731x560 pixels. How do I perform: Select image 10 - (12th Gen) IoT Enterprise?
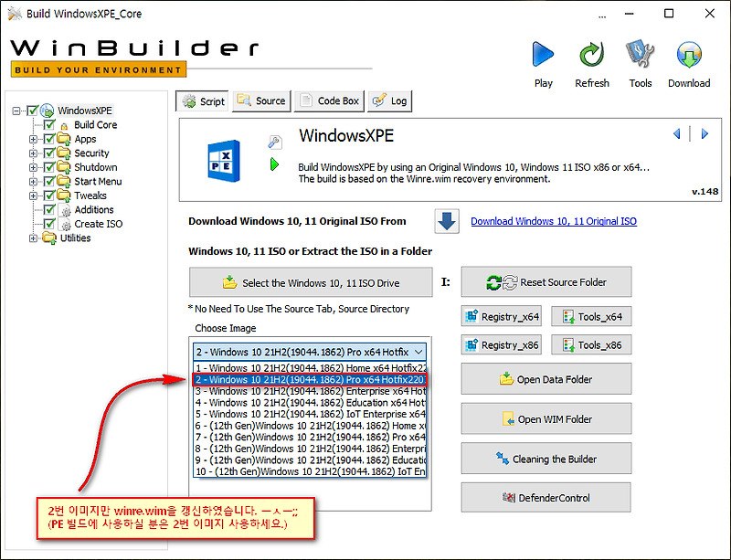point(310,471)
